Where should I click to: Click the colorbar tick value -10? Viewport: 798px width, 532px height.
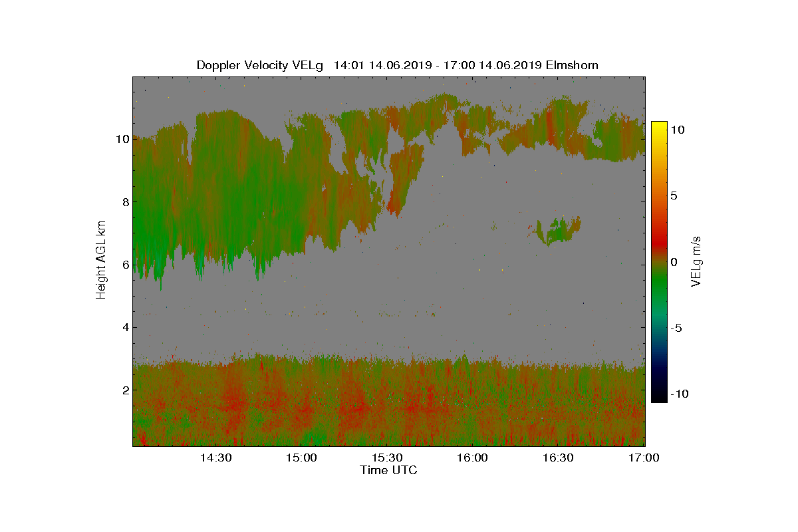(x=680, y=394)
